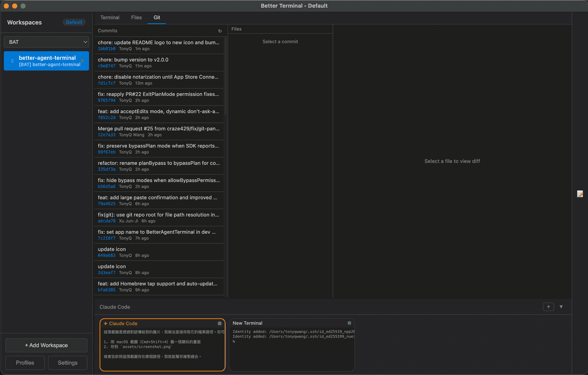Open the Profiles panel
This screenshot has height=375, width=588.
pos(24,363)
